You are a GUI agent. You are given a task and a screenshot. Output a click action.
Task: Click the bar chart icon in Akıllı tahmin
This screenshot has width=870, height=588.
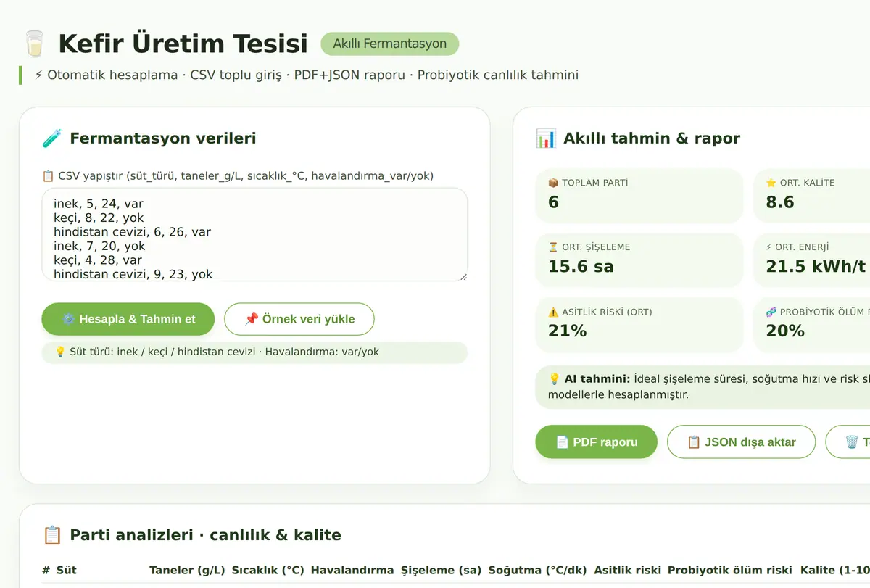click(546, 138)
